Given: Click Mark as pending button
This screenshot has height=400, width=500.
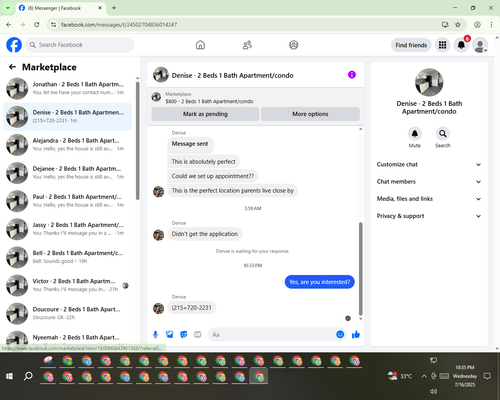Looking at the screenshot, I should tap(205, 114).
